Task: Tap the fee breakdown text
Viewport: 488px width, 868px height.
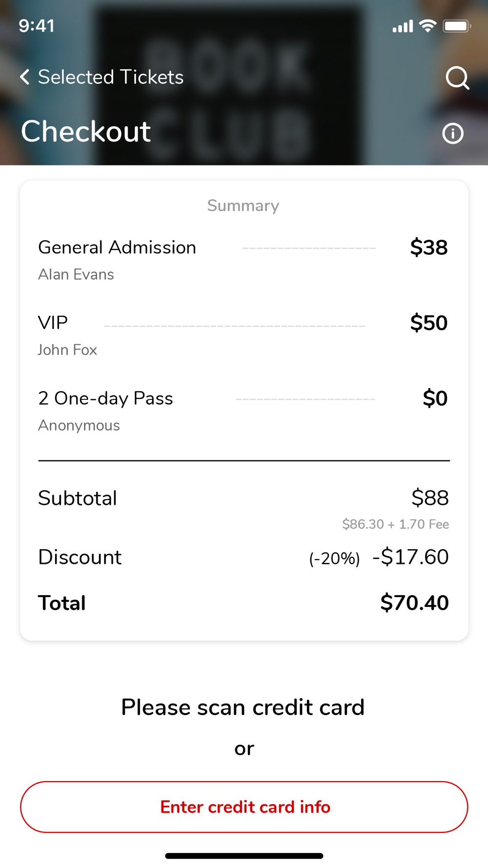Action: 395,524
